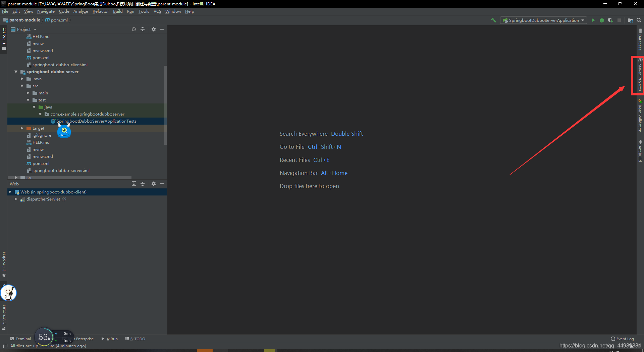Click the tool windows quick-access icon in the status bar
Screen dimensions: 644x352
(5, 346)
